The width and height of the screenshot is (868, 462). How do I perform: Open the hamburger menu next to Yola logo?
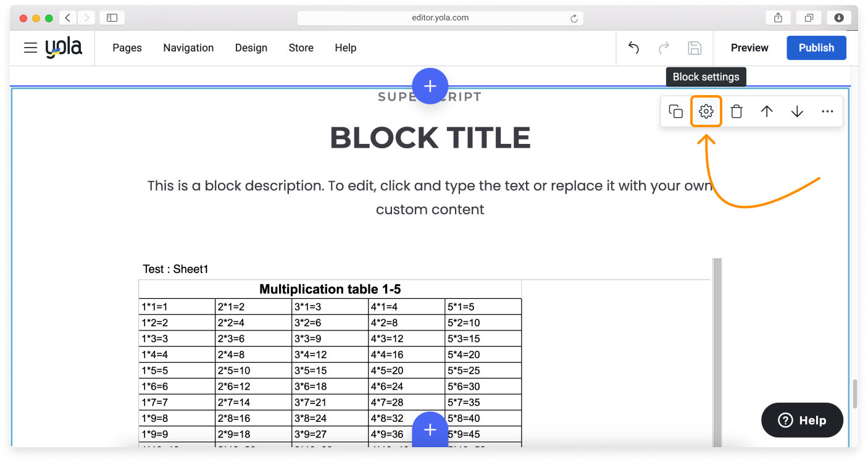[30, 48]
